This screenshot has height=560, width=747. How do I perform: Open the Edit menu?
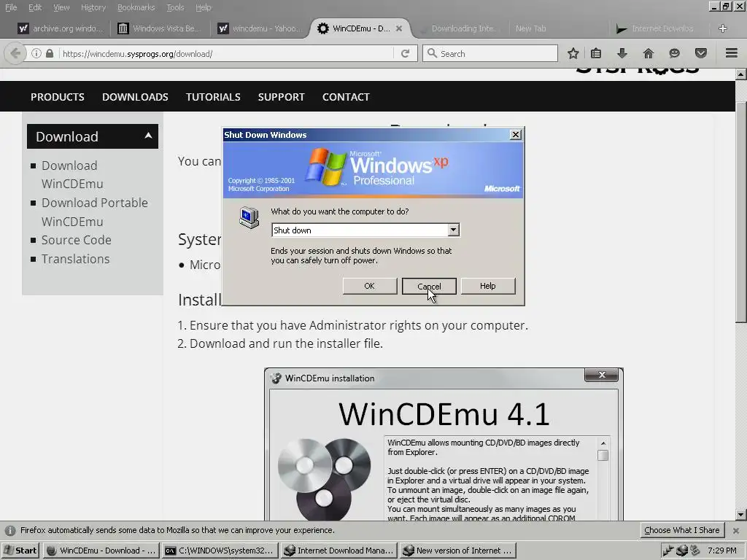(x=35, y=7)
